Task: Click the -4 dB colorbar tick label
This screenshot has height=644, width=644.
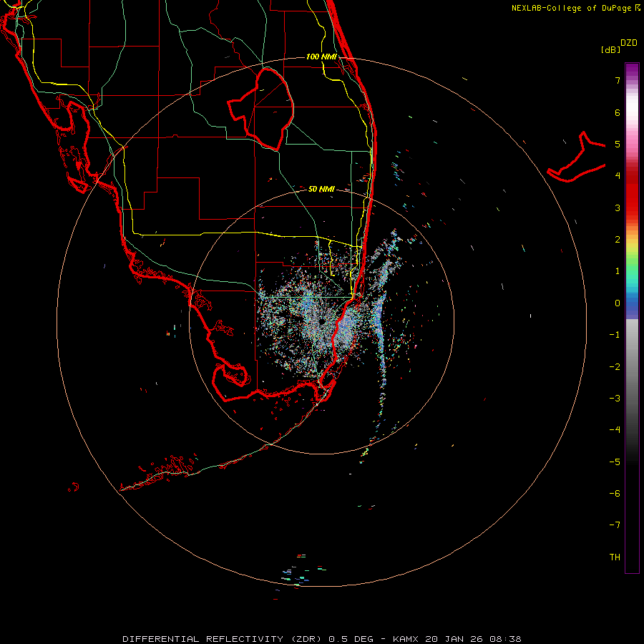Action: [x=615, y=430]
